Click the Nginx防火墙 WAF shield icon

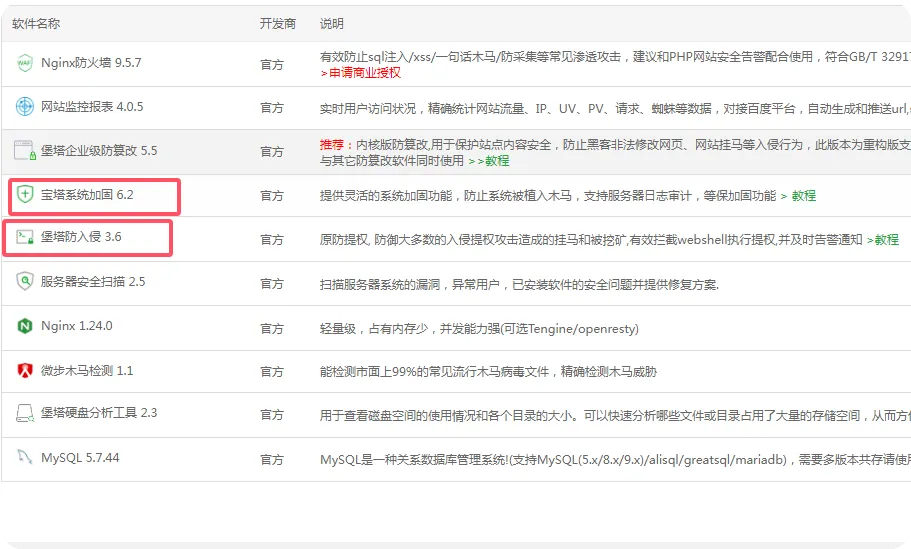(24, 63)
